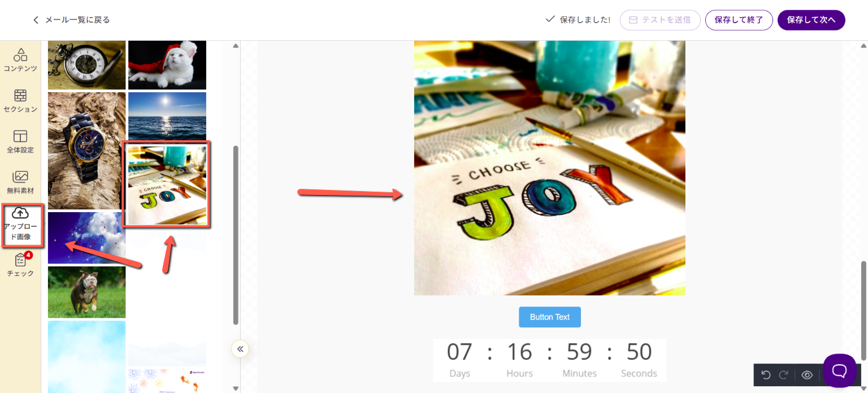Viewport: 868px width, 393px height.
Task: Click the テストを送信 button
Action: (x=660, y=20)
